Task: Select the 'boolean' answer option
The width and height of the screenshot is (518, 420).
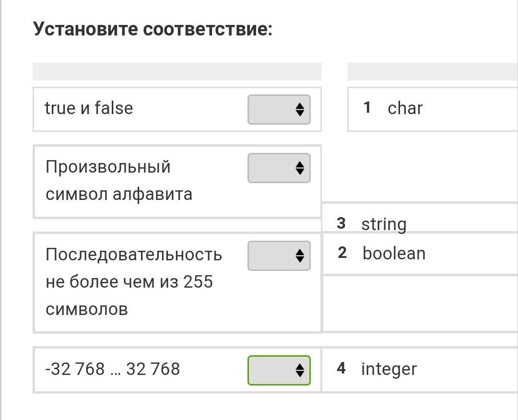Action: (394, 253)
